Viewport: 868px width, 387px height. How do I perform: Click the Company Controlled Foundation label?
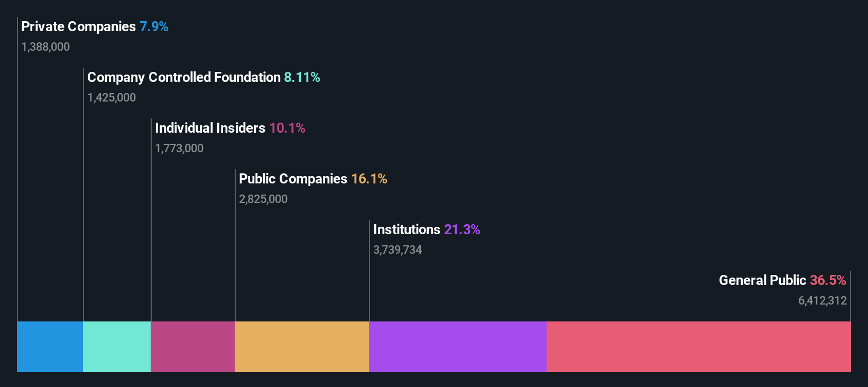click(x=183, y=77)
